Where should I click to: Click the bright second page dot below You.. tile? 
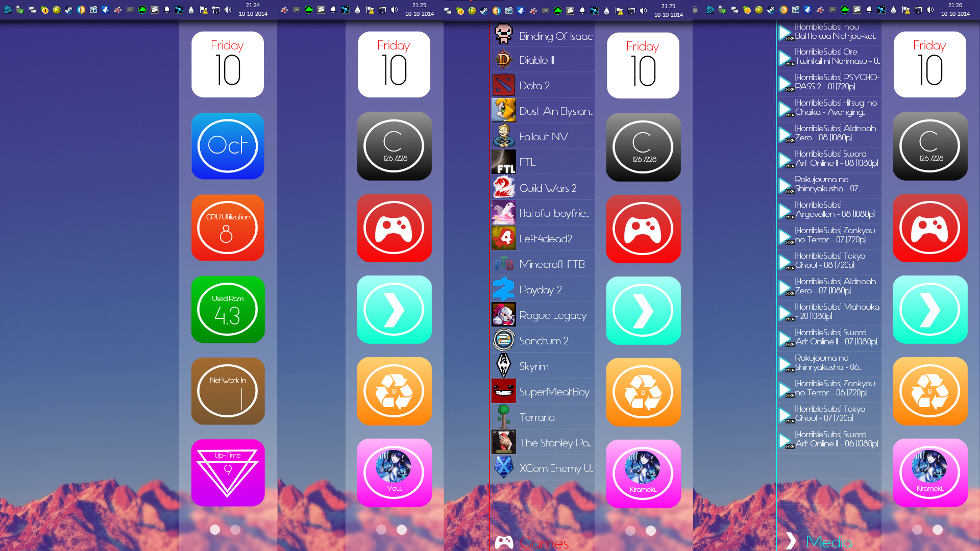tap(402, 530)
